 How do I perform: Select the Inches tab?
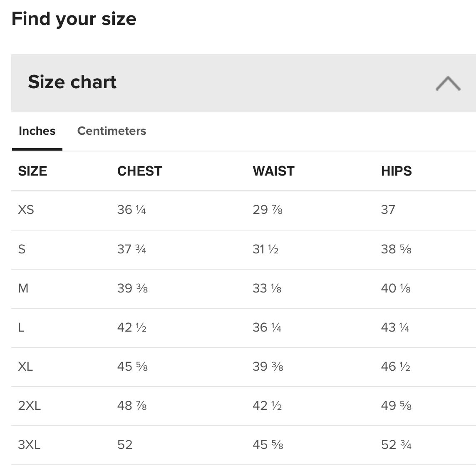(x=37, y=131)
